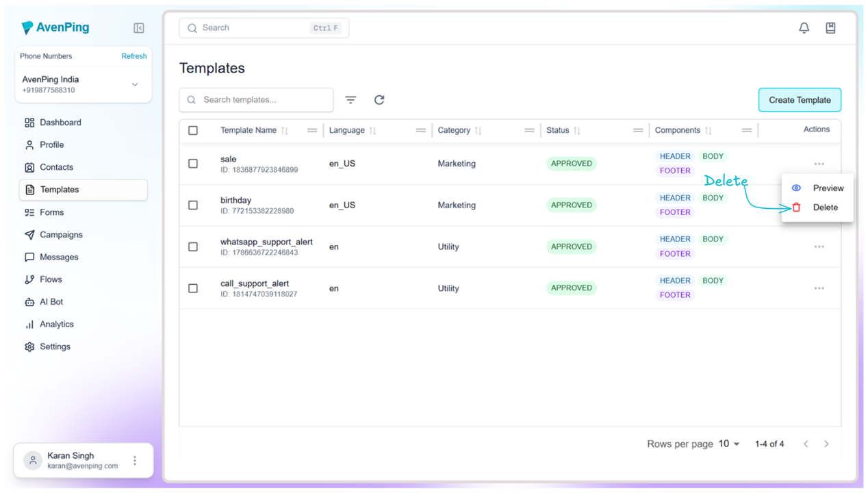Click the Search templates input field
868x493 pixels.
pyautogui.click(x=264, y=100)
